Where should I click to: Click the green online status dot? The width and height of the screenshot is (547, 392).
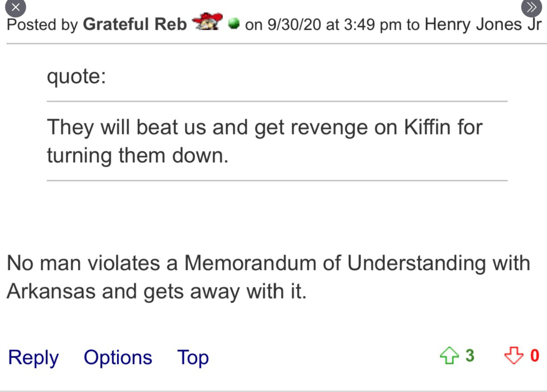point(233,24)
